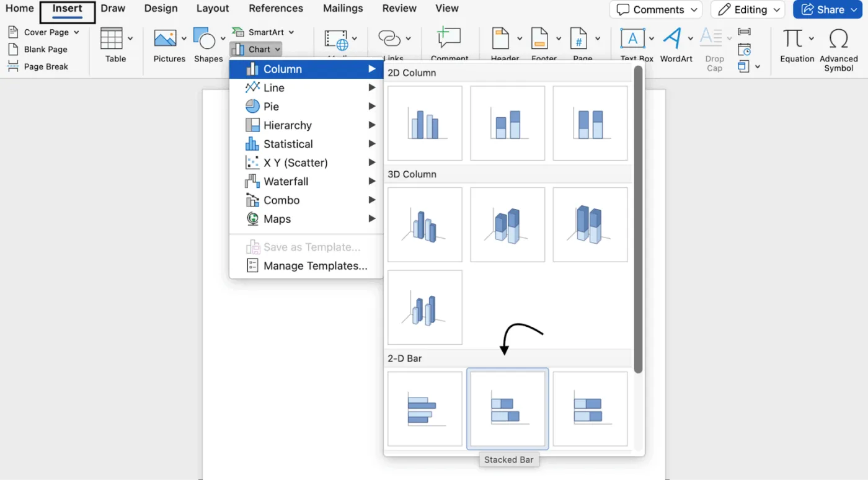Click the Signature Line icon

(744, 32)
